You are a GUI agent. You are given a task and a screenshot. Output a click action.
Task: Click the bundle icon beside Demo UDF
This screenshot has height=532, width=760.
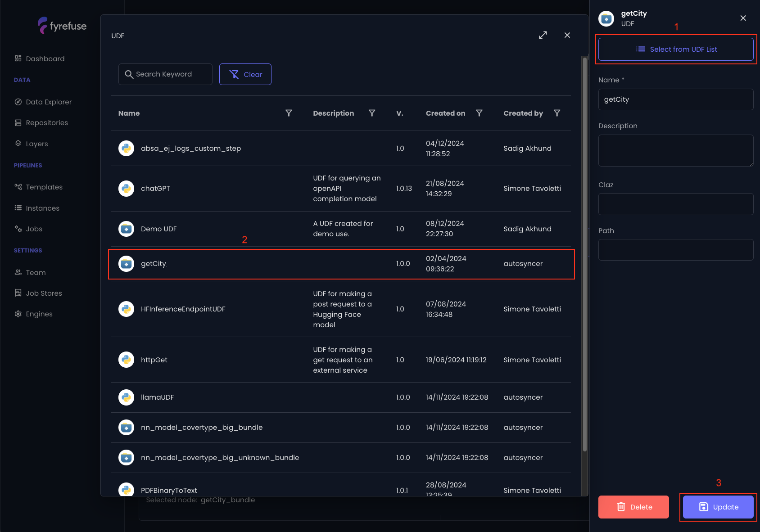click(x=127, y=229)
